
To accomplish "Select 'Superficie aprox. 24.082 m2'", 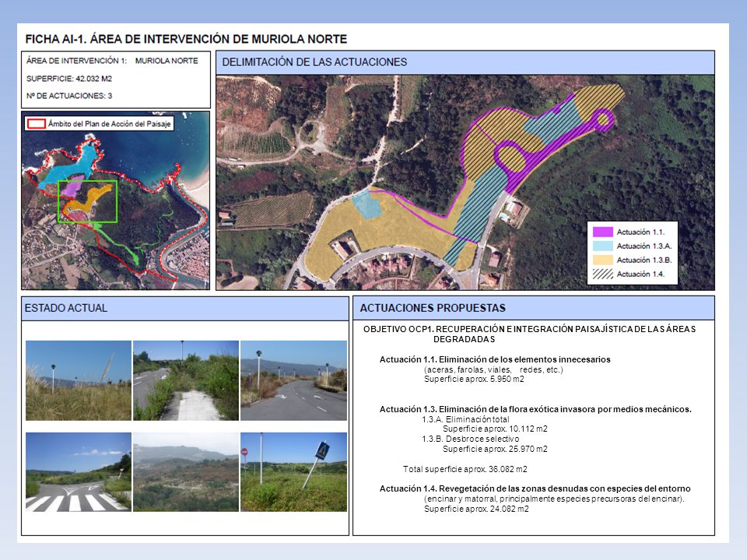I will coord(476,509).
